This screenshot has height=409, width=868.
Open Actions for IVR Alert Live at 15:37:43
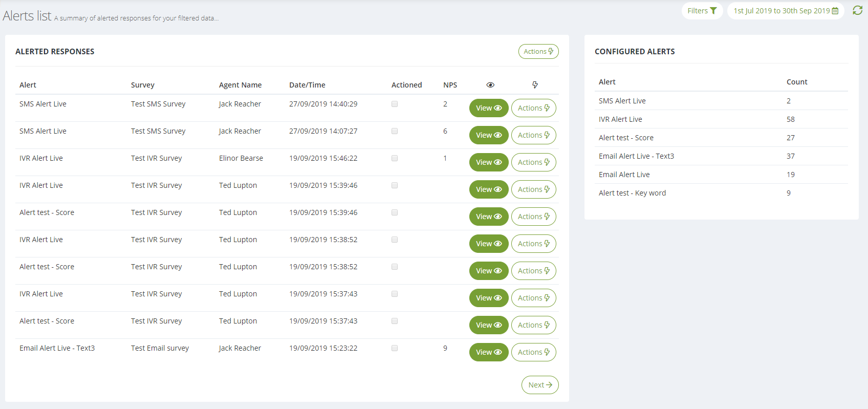(x=534, y=298)
